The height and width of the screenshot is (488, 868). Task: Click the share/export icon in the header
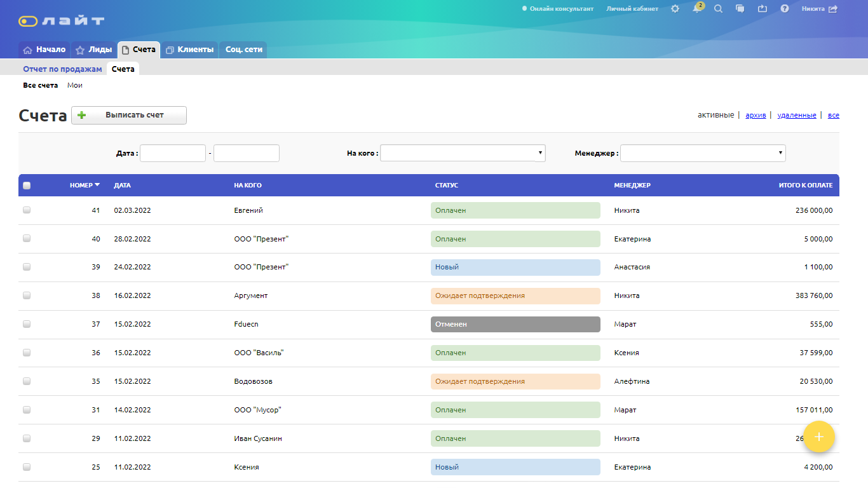[763, 9]
